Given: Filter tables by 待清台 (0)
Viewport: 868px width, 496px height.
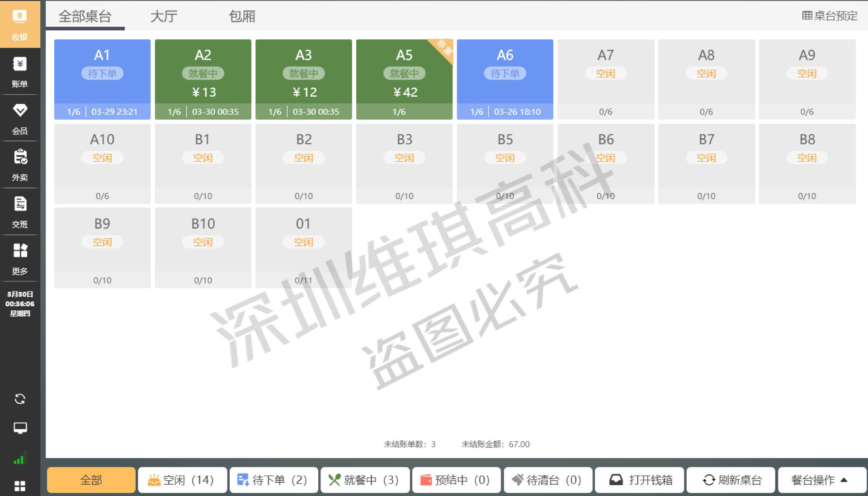Looking at the screenshot, I should point(548,480).
